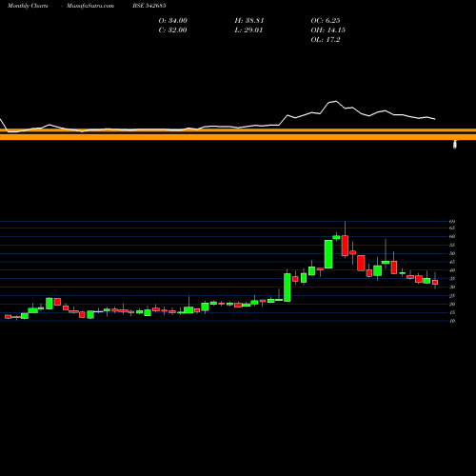The width and height of the screenshot is (476, 476).
Task: Click the price axis label 35
Action: [452, 279]
